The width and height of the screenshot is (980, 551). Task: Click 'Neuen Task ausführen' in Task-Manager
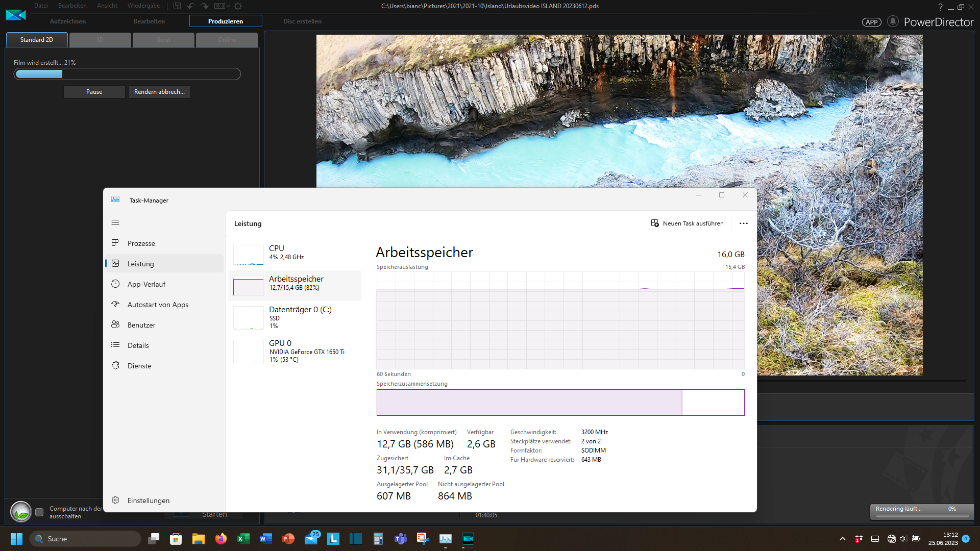[687, 223]
